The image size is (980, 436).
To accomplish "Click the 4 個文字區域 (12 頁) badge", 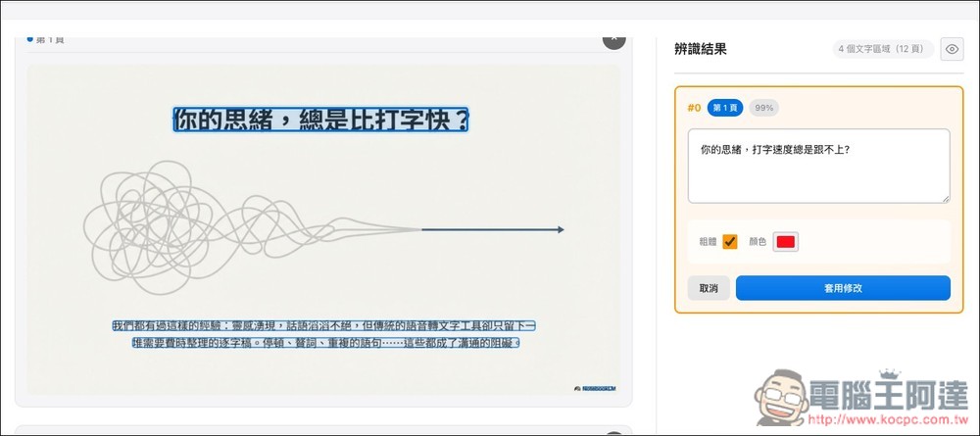I will pyautogui.click(x=883, y=49).
